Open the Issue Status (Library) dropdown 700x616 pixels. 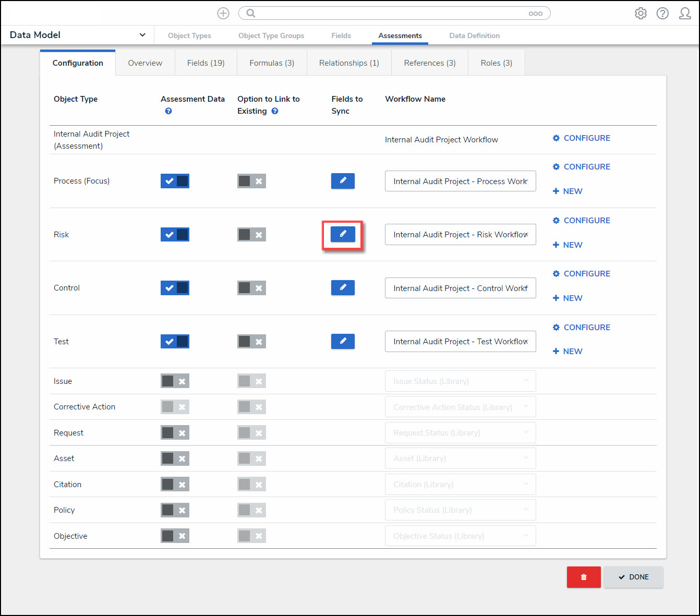tap(460, 381)
